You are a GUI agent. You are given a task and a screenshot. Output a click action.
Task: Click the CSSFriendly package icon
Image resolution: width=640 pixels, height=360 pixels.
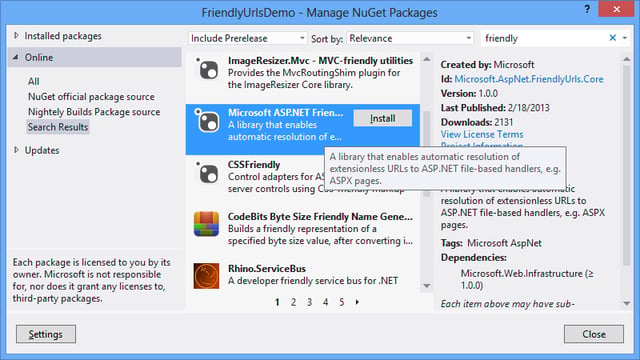pos(207,172)
